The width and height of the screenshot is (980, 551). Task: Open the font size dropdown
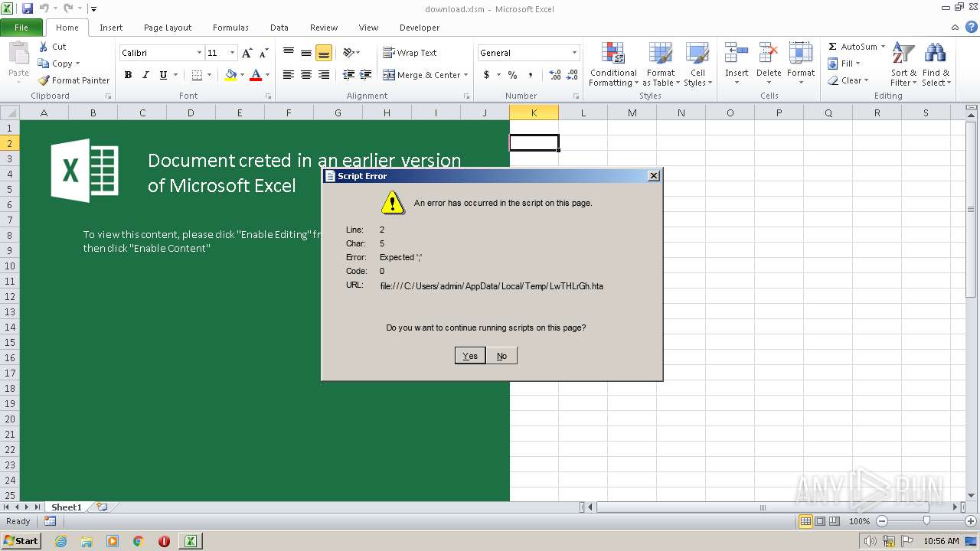[232, 53]
